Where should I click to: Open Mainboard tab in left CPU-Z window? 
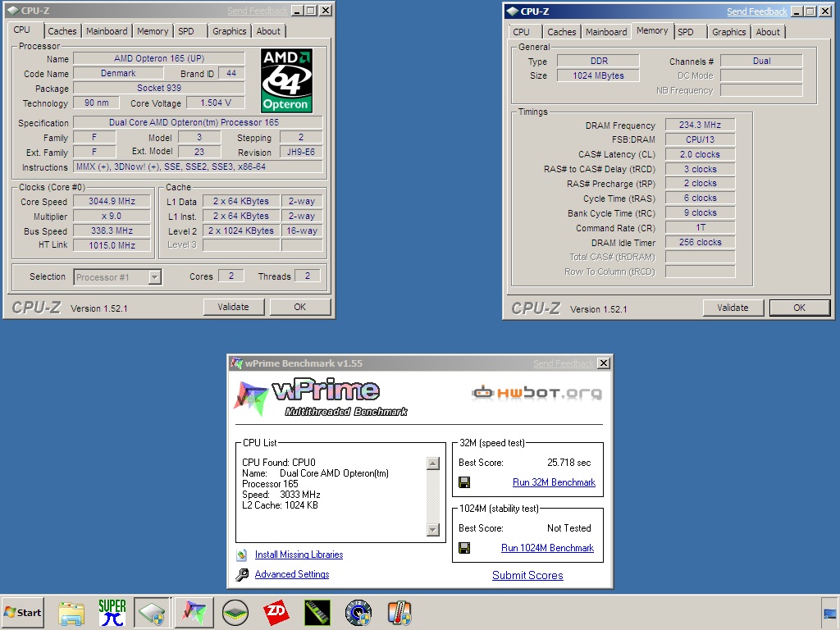[107, 31]
